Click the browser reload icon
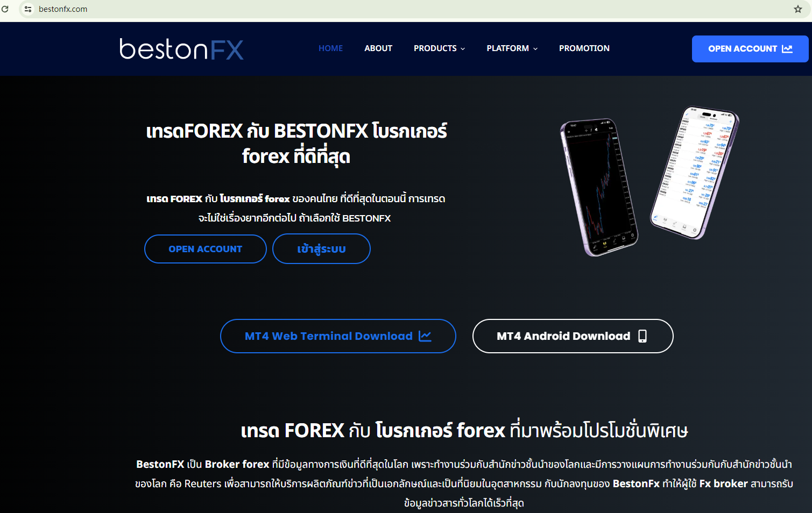 tap(5, 9)
